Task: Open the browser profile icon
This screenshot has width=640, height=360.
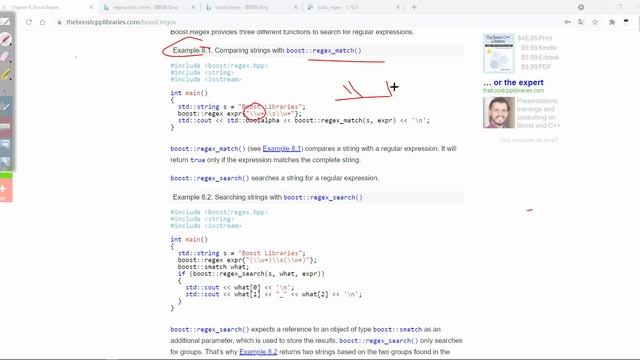Action: point(626,21)
